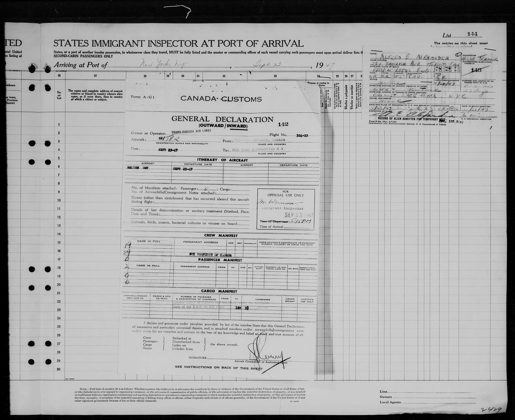Image resolution: width=515 pixels, height=420 pixels.
Task: Click the 'W' widowed checkbox on card
Action: [x=450, y=71]
